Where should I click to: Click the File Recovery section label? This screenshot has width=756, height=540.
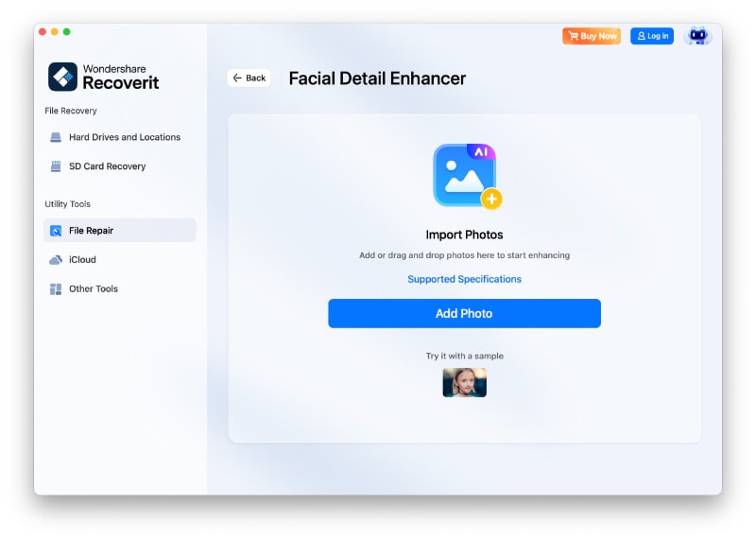tap(71, 111)
